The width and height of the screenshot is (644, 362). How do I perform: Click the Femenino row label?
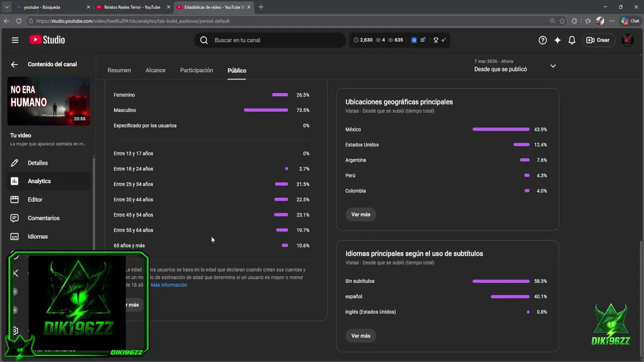(124, 95)
